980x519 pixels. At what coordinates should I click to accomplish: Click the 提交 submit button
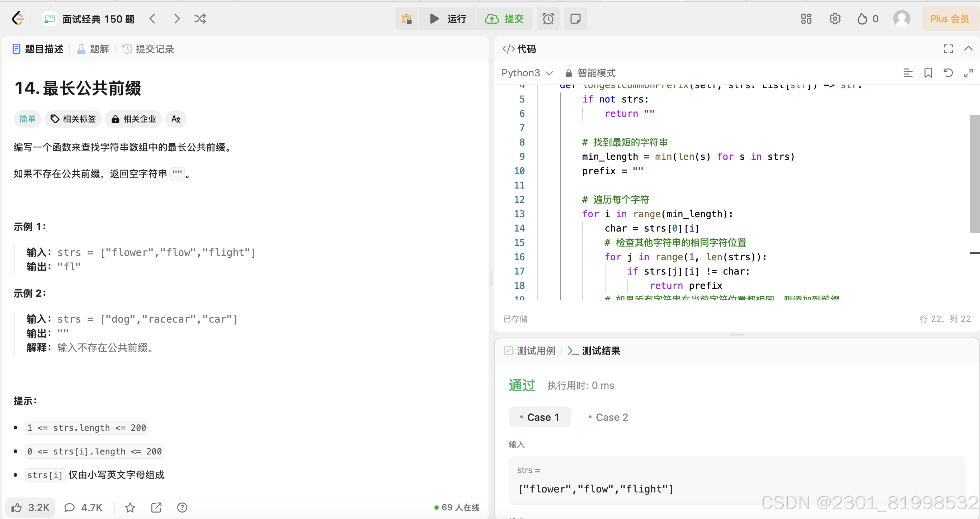point(504,19)
